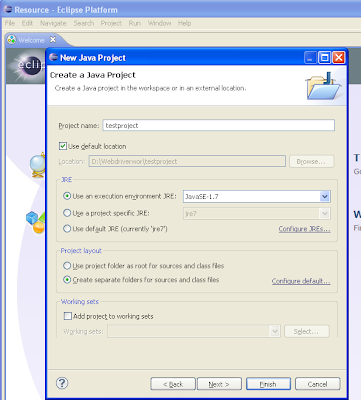Select Use a project specific JRE option
Screen dimensions: 361x400
point(67,213)
